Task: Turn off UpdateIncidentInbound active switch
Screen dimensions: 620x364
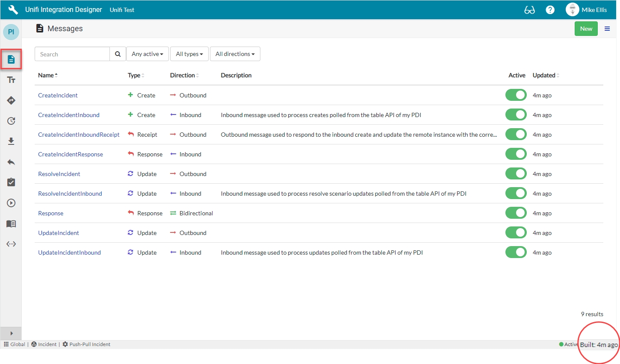Action: pos(516,252)
